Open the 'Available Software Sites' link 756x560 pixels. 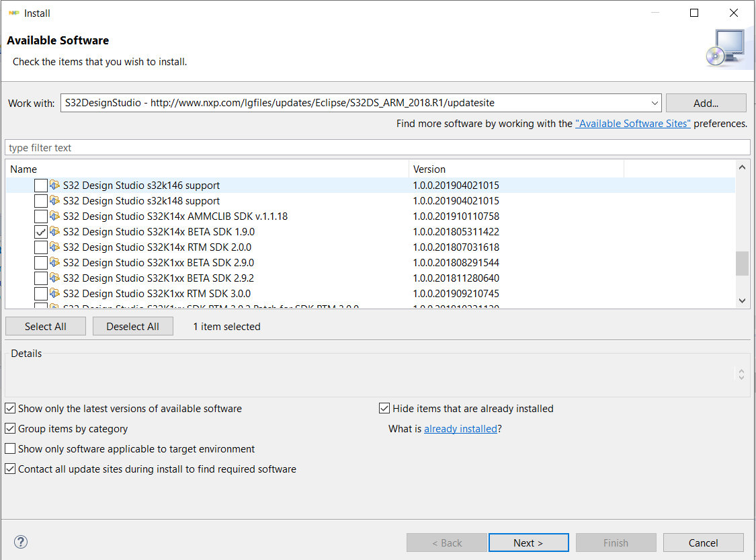click(632, 124)
